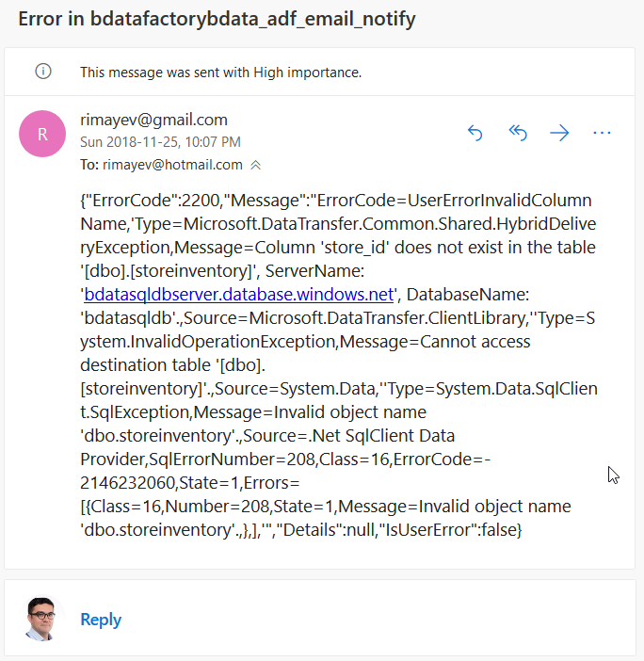Screen dimensions: 644x661
Task: Forward this email using the arrow icon
Action: pos(560,134)
